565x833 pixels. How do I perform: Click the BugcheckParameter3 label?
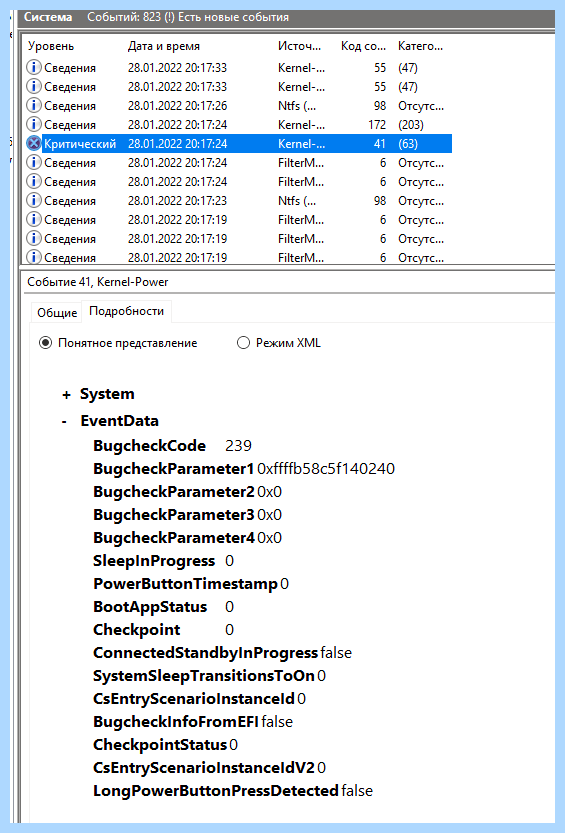(174, 514)
